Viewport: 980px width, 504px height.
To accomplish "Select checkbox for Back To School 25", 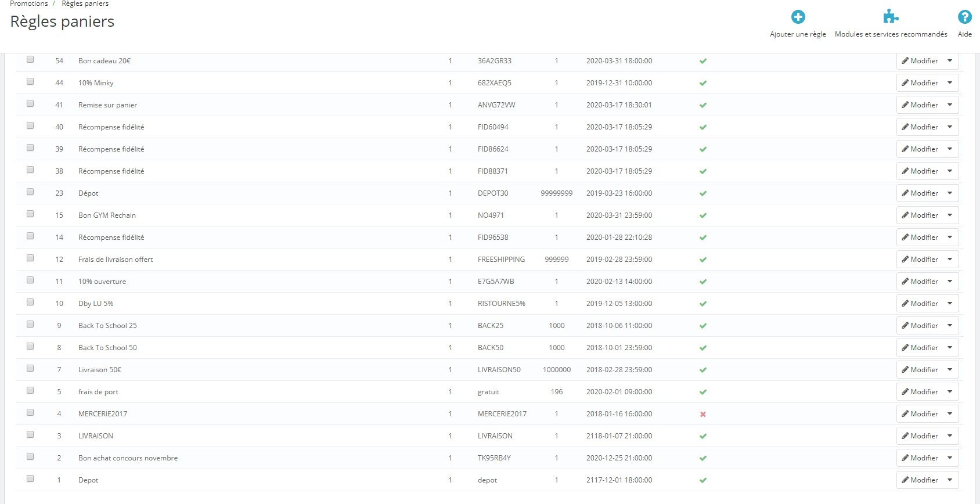I will pos(30,324).
